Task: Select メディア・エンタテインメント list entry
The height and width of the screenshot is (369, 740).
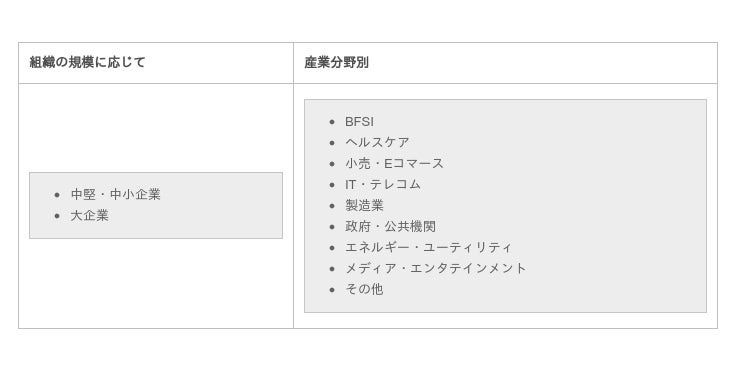Action: [x=436, y=268]
